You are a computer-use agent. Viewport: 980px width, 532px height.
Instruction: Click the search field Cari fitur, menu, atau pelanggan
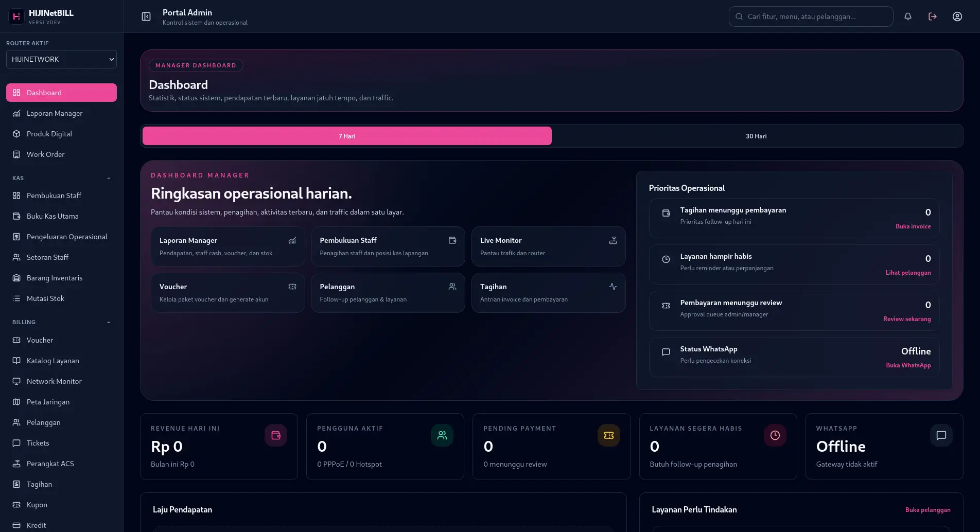[x=810, y=16]
